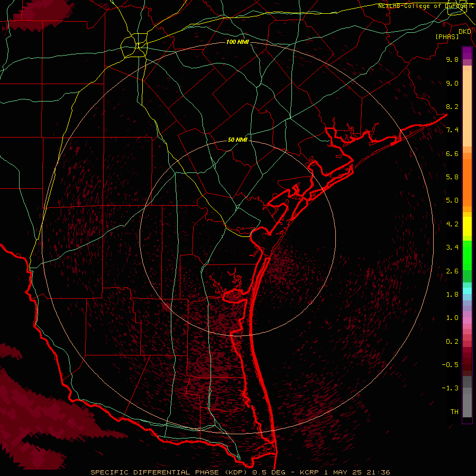Click the -0.5 value on color scale

pos(450,365)
